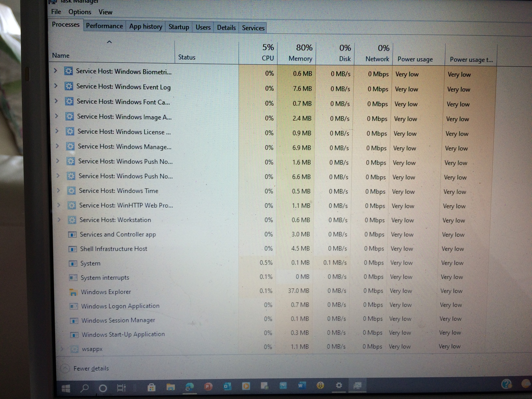Expand Service Host: Windows Event Log

click(56, 86)
